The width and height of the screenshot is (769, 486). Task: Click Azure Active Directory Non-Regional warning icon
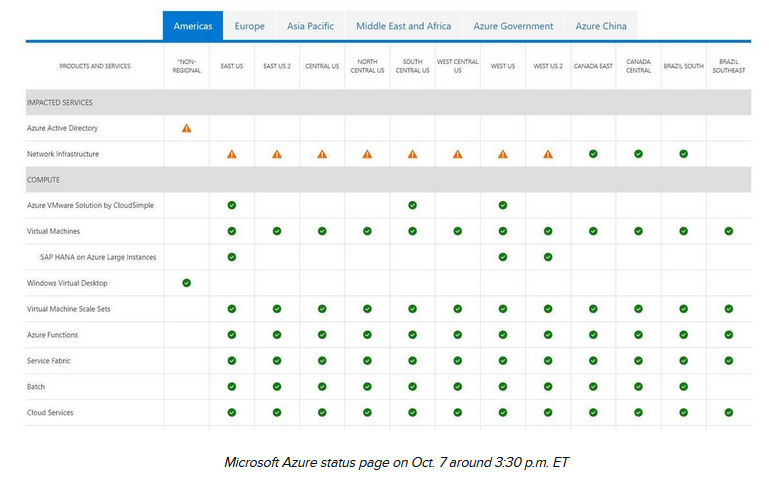186,128
